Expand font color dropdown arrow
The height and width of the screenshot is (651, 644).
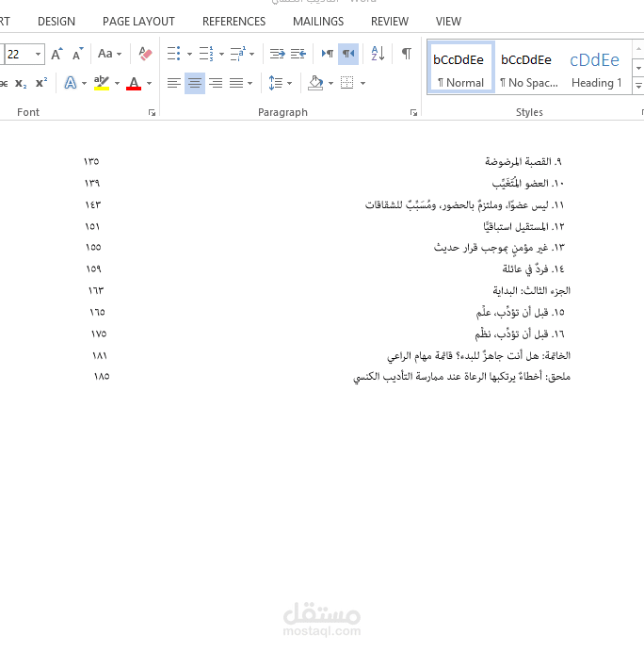point(150,83)
